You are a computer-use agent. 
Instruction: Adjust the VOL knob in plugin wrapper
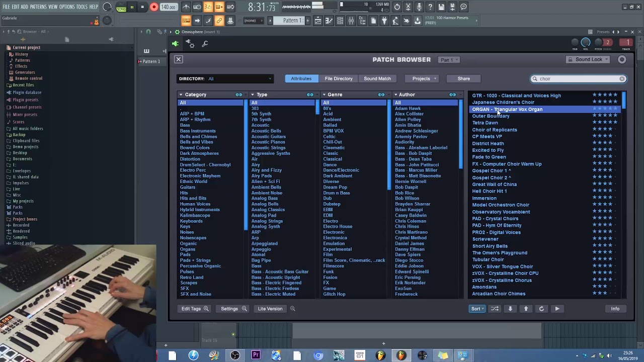tap(586, 43)
